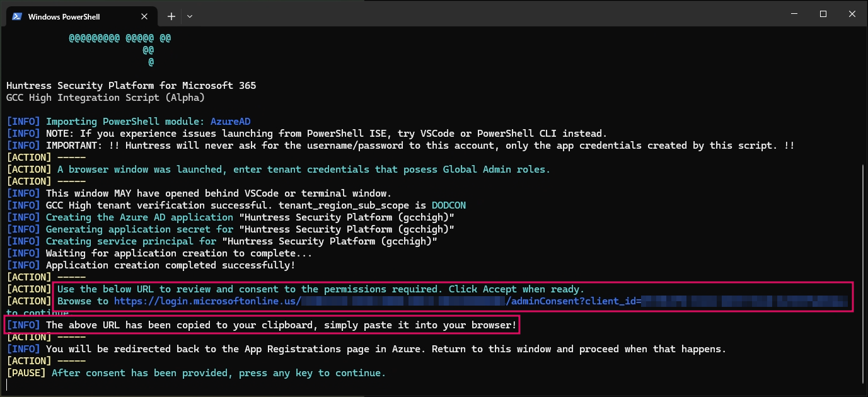
Task: Click the "Generating application secret for" line
Action: [x=231, y=229]
